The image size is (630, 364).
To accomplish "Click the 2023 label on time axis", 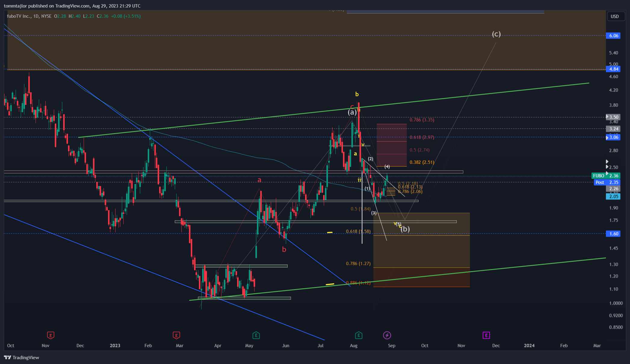I will click(115, 346).
